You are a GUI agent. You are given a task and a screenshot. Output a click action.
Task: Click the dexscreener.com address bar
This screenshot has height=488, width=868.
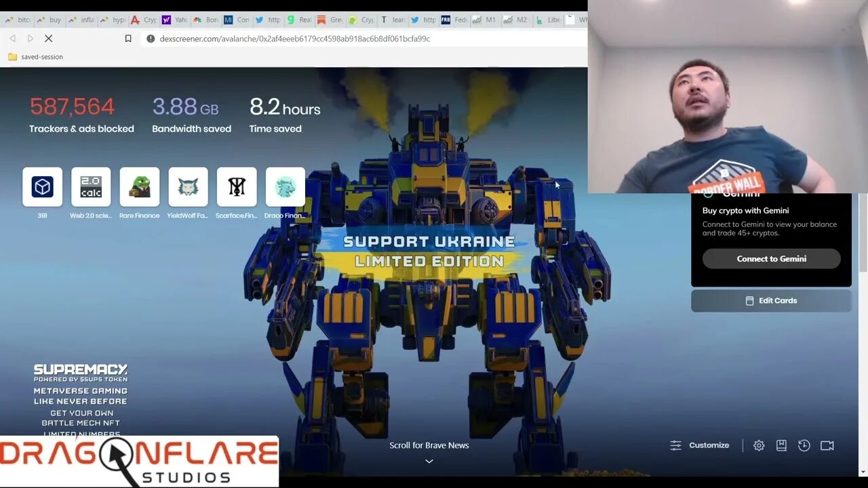[x=366, y=39]
